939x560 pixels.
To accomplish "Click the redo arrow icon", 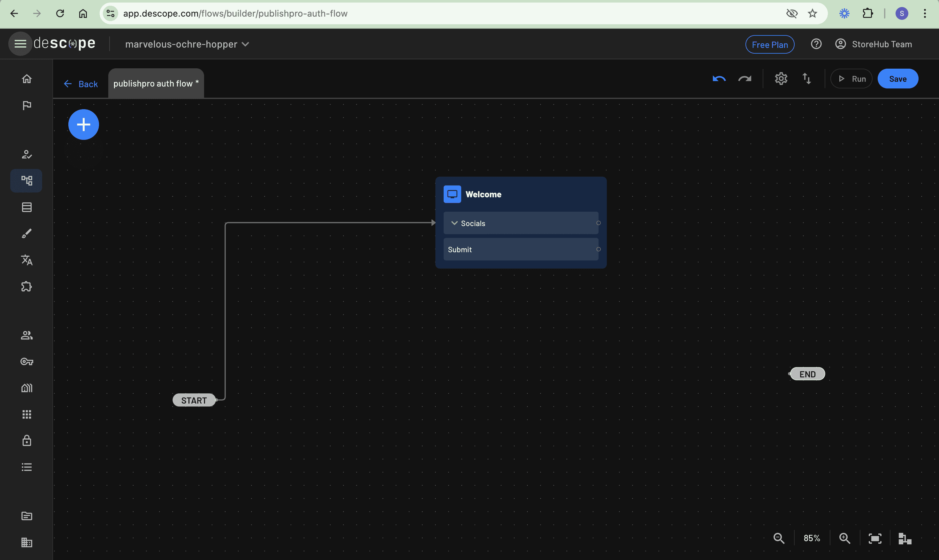I will point(744,79).
